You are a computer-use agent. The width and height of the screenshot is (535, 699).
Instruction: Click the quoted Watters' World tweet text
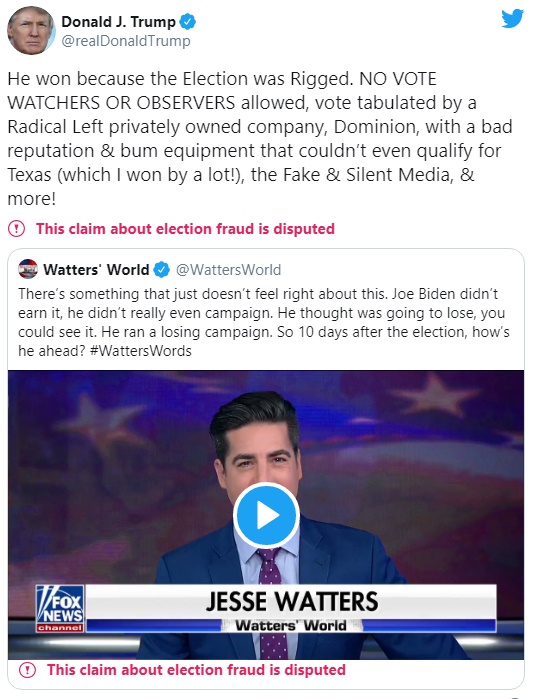263,322
